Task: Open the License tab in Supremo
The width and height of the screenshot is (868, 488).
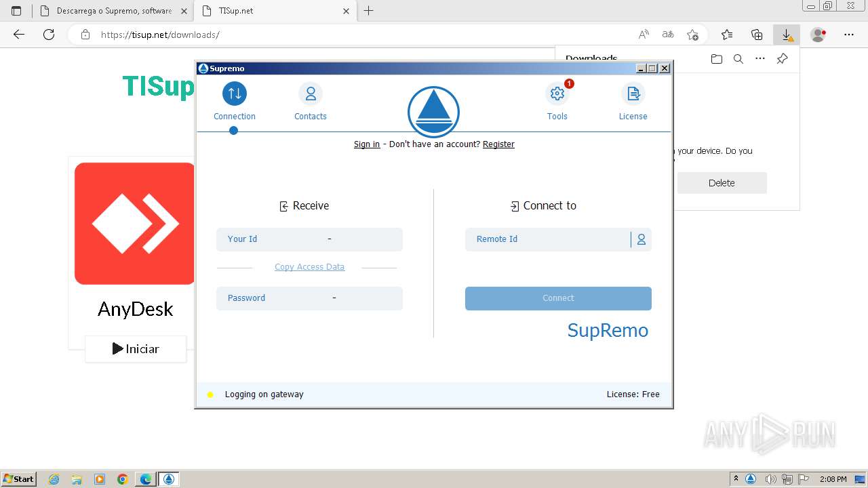Action: (633, 102)
